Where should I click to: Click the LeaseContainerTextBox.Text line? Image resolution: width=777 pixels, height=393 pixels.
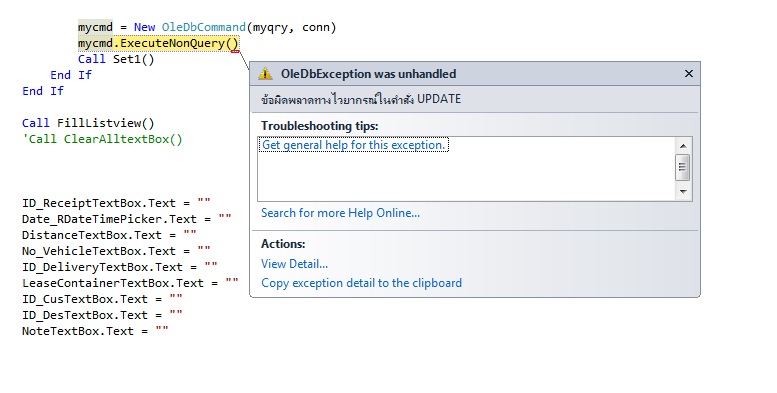click(130, 283)
